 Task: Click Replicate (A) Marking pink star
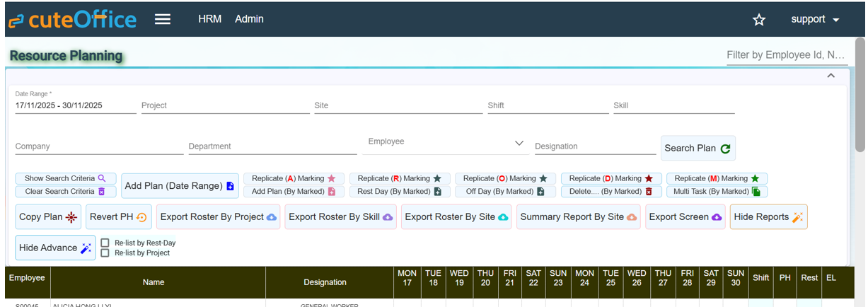tap(331, 179)
